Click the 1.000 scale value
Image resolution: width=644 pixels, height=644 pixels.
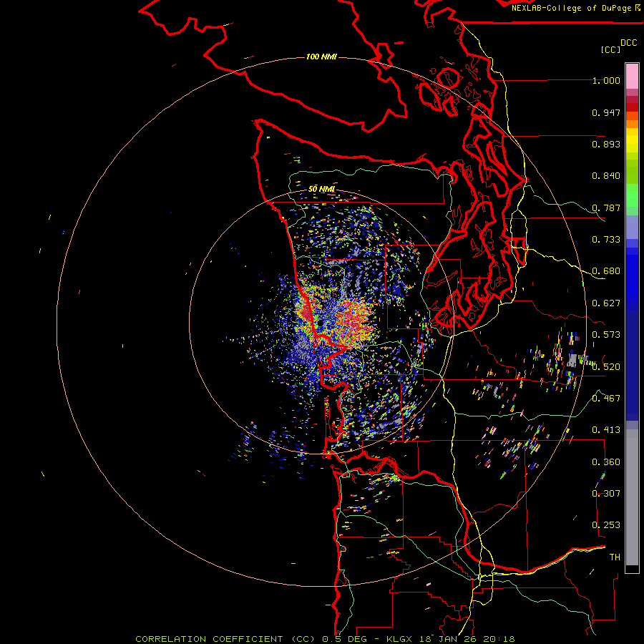pyautogui.click(x=606, y=80)
